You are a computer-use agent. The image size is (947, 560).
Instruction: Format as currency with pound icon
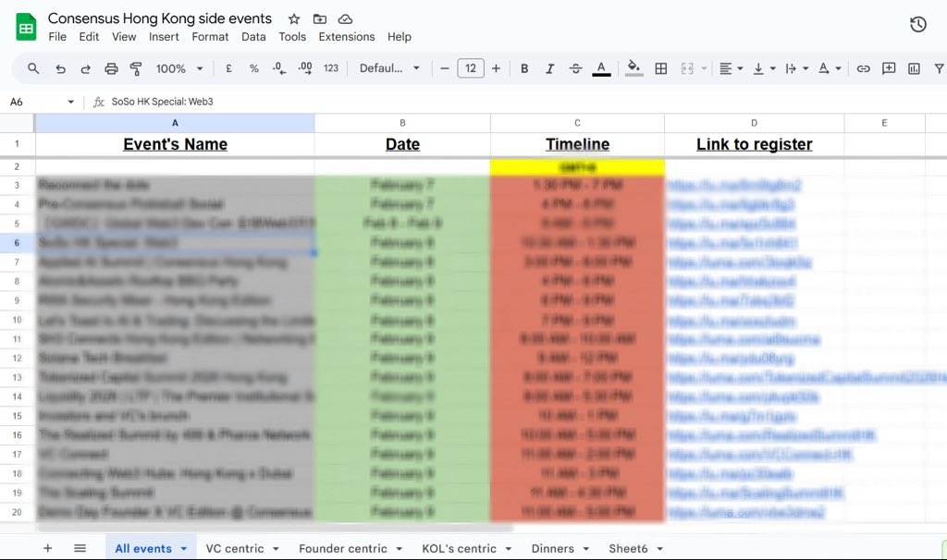tap(229, 68)
